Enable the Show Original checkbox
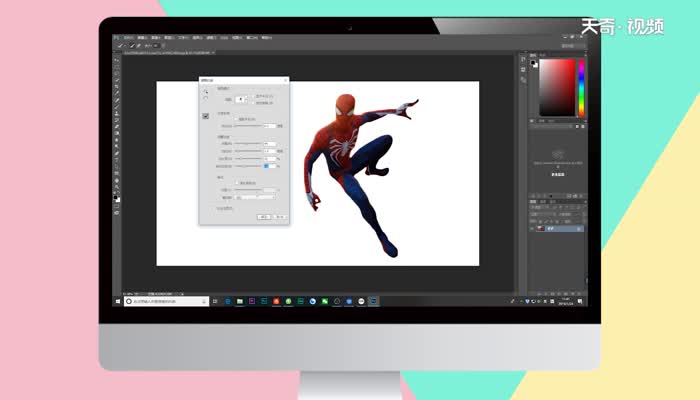Screen dimensions: 700x400 [x=254, y=103]
